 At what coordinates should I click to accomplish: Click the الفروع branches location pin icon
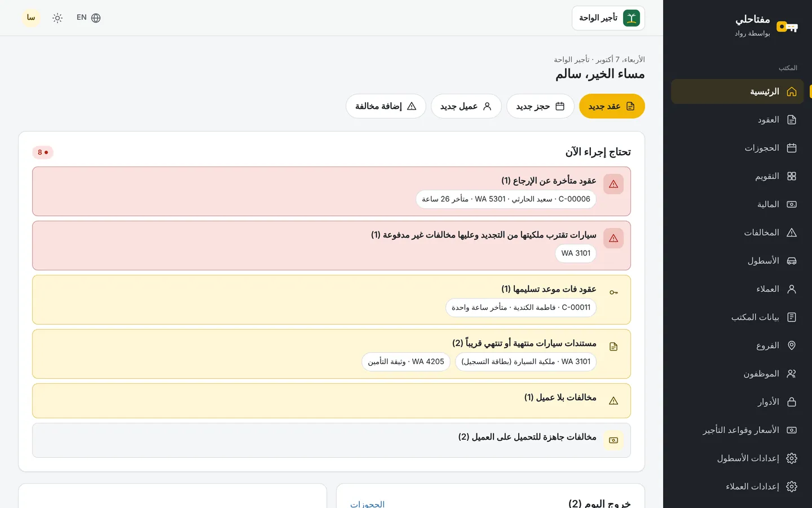tap(792, 345)
